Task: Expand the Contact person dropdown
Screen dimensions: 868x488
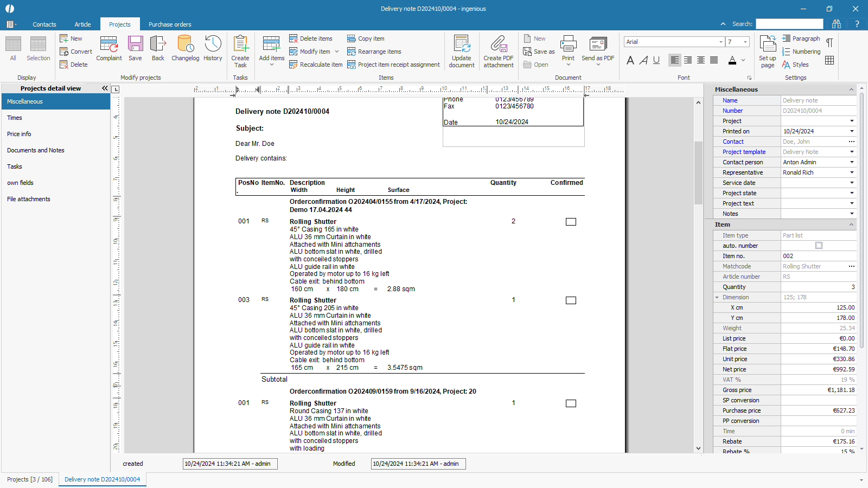Action: [x=851, y=162]
